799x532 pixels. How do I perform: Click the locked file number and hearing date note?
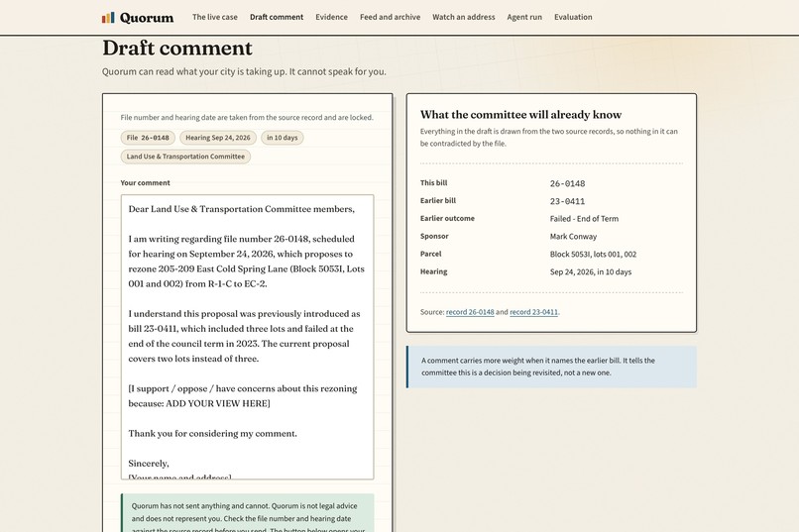pyautogui.click(x=247, y=118)
